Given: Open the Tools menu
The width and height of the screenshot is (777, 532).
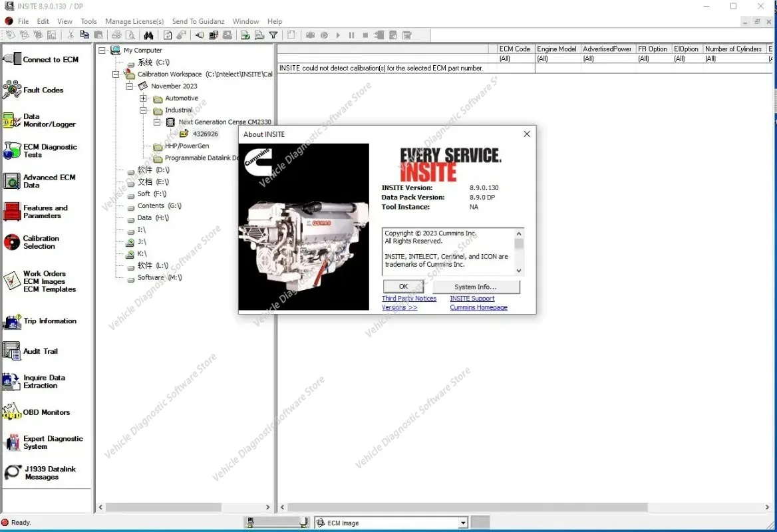Looking at the screenshot, I should [88, 21].
